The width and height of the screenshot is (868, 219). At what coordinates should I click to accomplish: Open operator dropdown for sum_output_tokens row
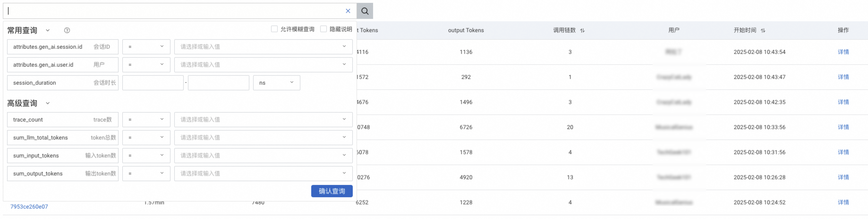pos(146,174)
